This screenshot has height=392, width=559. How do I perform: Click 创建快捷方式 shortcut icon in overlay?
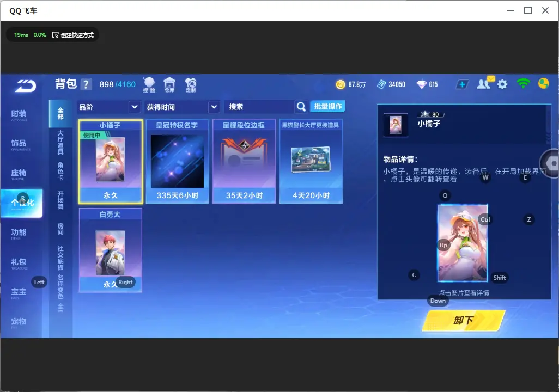(55, 35)
